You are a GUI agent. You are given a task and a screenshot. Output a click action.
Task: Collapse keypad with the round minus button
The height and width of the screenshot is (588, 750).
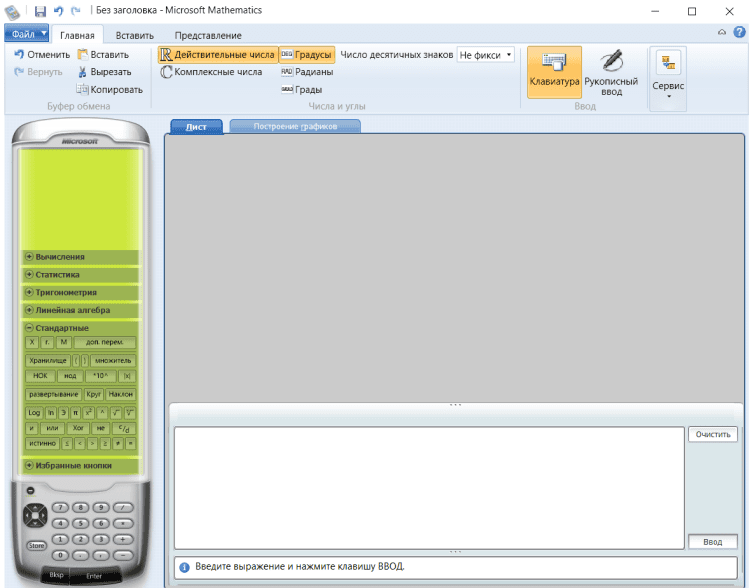tap(31, 490)
